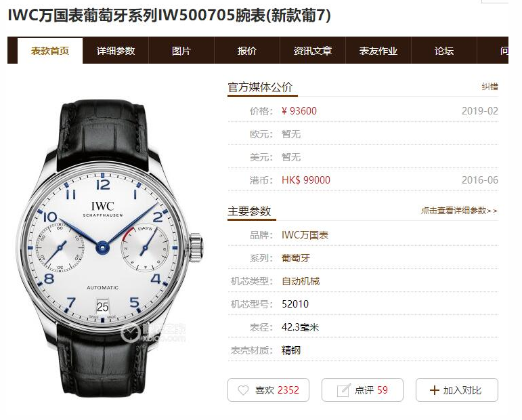Image resolution: width=522 pixels, height=420 pixels.
Task: Open the 详细参数 tab
Action: click(116, 51)
